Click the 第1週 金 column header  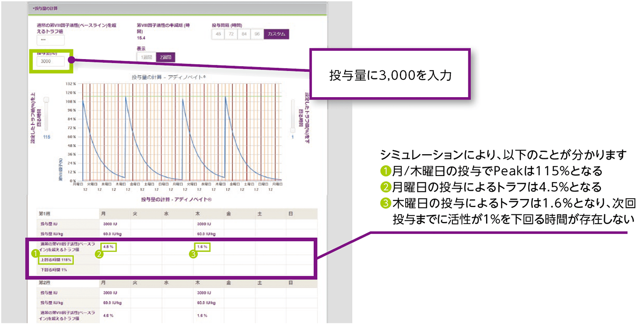[240, 214]
